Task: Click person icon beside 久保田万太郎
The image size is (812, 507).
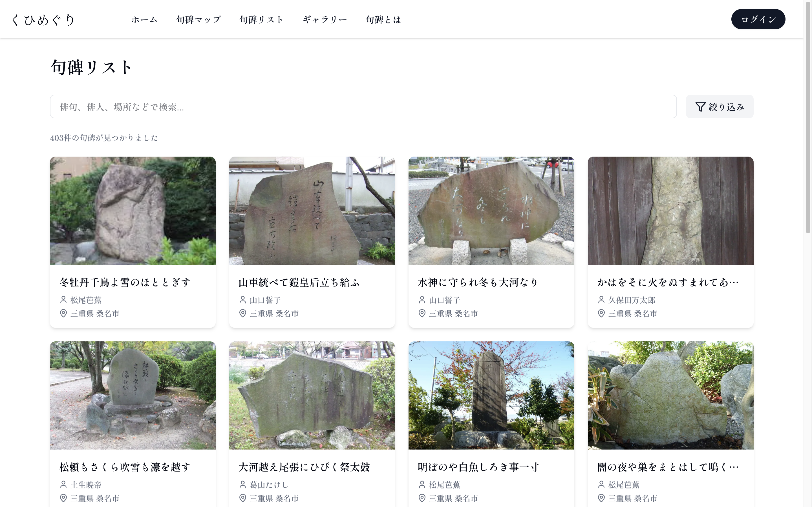Action: [601, 299]
